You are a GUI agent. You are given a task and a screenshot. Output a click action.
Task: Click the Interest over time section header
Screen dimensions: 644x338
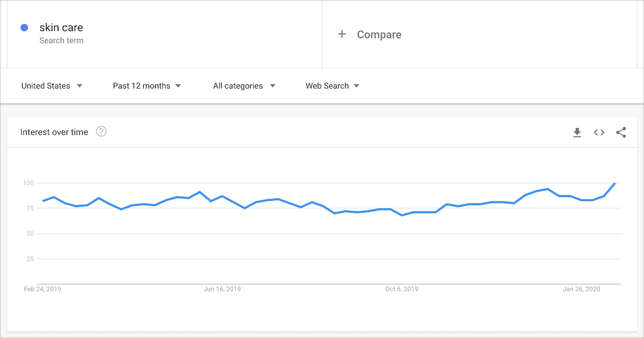[54, 131]
